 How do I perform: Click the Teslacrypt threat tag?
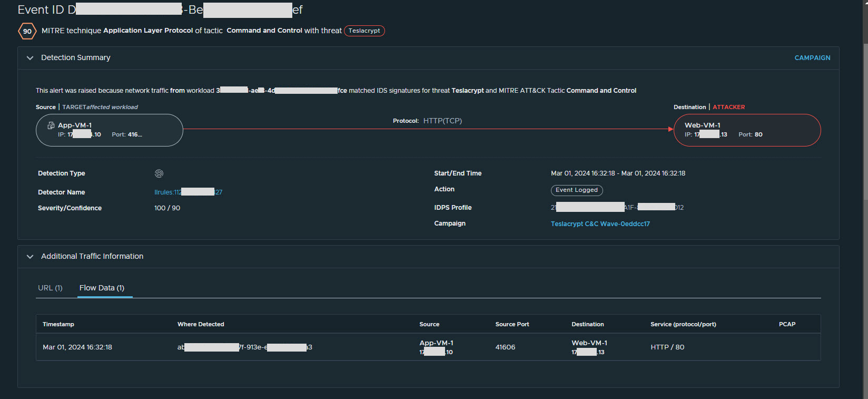tap(364, 31)
